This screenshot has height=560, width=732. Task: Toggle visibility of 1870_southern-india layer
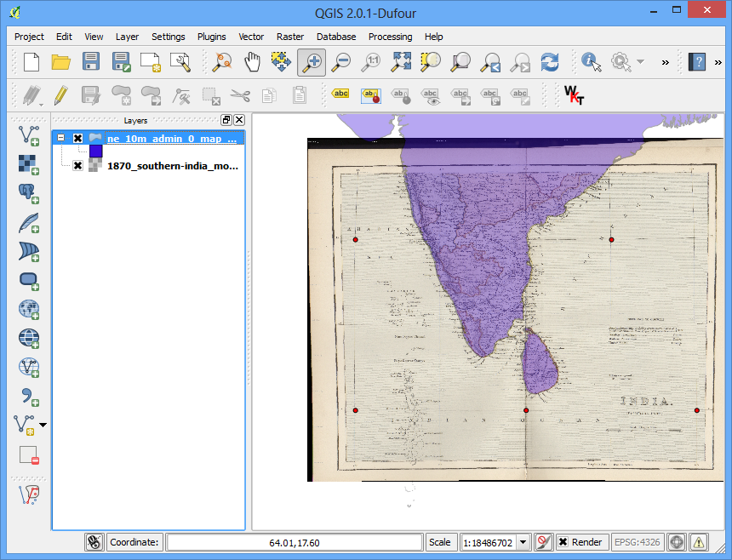pos(78,166)
